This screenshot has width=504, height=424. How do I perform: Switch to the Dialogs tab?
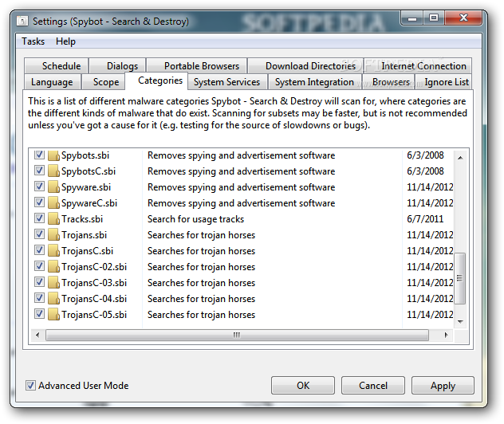click(x=118, y=66)
